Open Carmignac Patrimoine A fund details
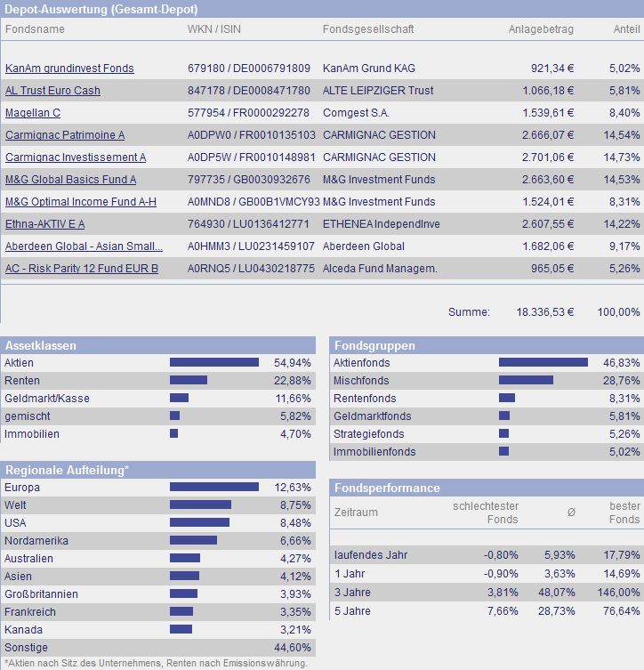This screenshot has width=644, height=670. [x=65, y=135]
